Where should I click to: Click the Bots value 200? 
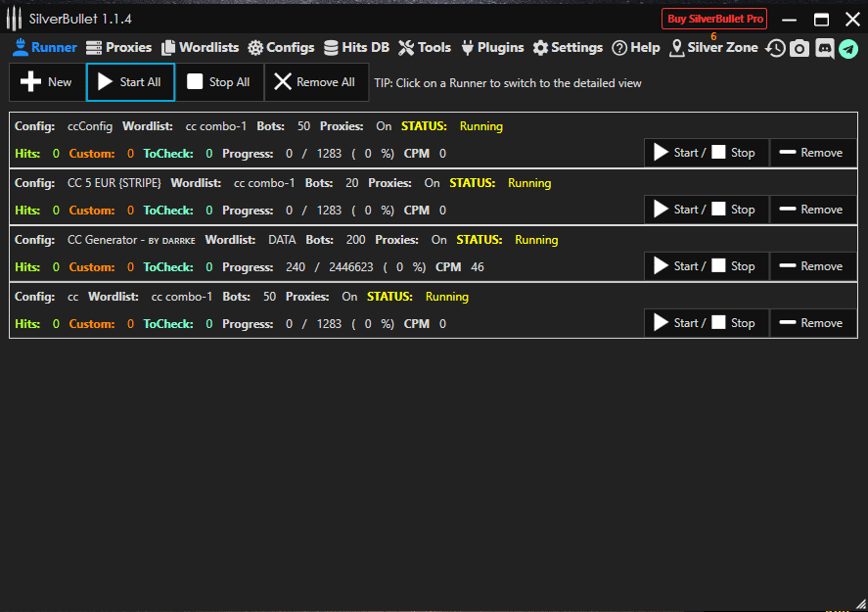(x=355, y=240)
